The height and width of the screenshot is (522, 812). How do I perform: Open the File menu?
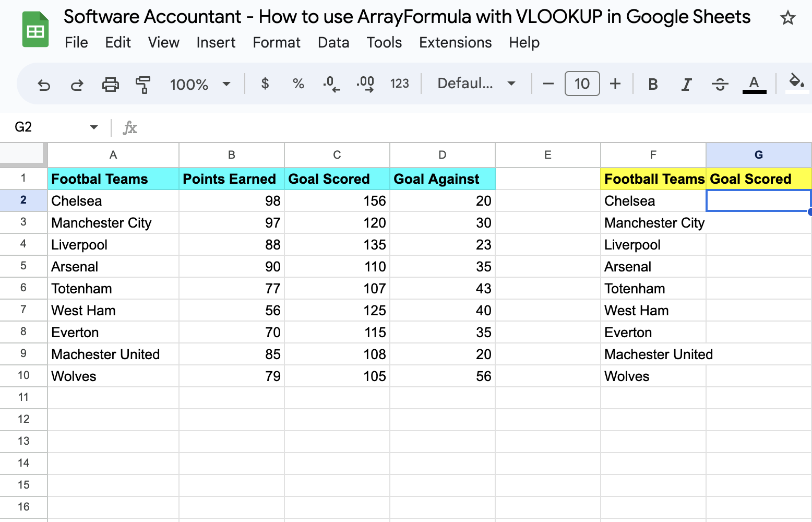pos(76,42)
